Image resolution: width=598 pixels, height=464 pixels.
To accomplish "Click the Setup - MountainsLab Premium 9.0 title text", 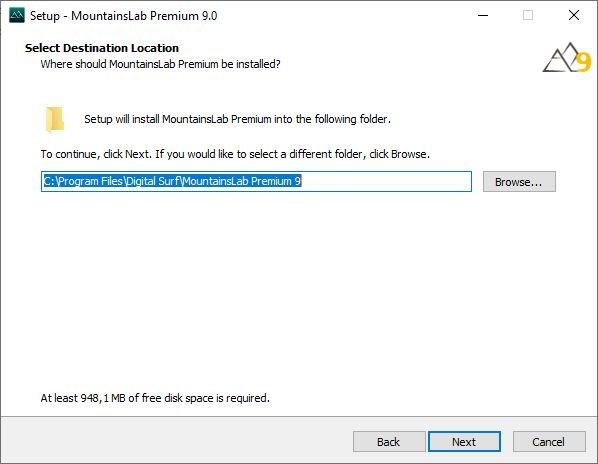I will point(124,16).
